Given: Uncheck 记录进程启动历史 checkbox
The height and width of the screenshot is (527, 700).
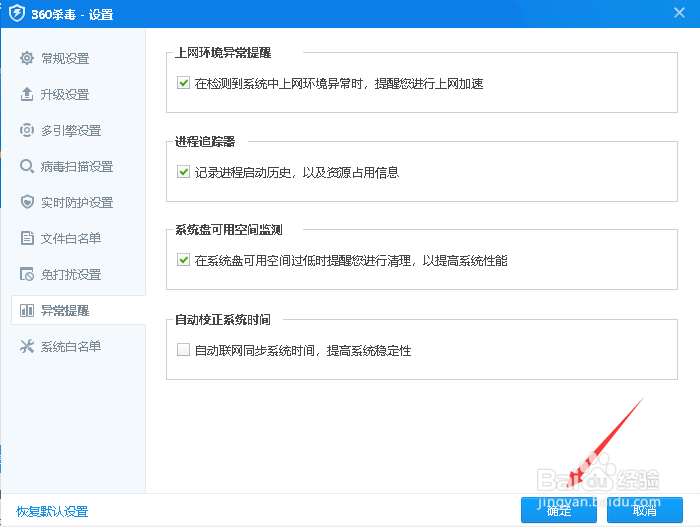Looking at the screenshot, I should coord(183,172).
